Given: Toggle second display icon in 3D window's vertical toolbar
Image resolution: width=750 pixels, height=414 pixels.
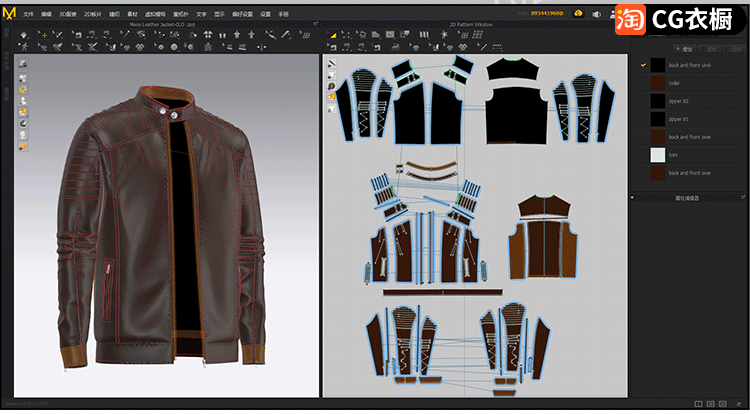Looking at the screenshot, I should (22, 76).
